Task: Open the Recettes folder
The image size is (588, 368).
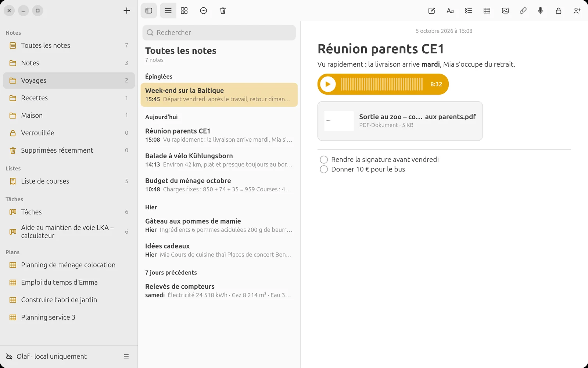Action: (69, 98)
